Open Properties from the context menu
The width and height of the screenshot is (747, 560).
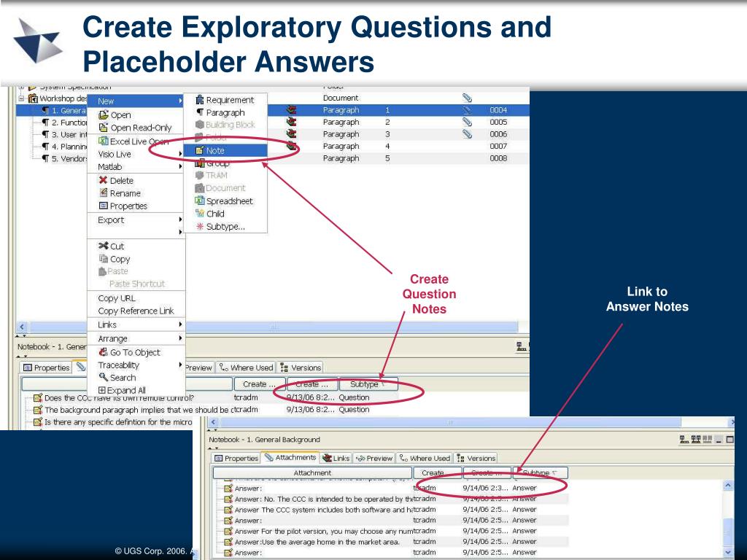(136, 206)
